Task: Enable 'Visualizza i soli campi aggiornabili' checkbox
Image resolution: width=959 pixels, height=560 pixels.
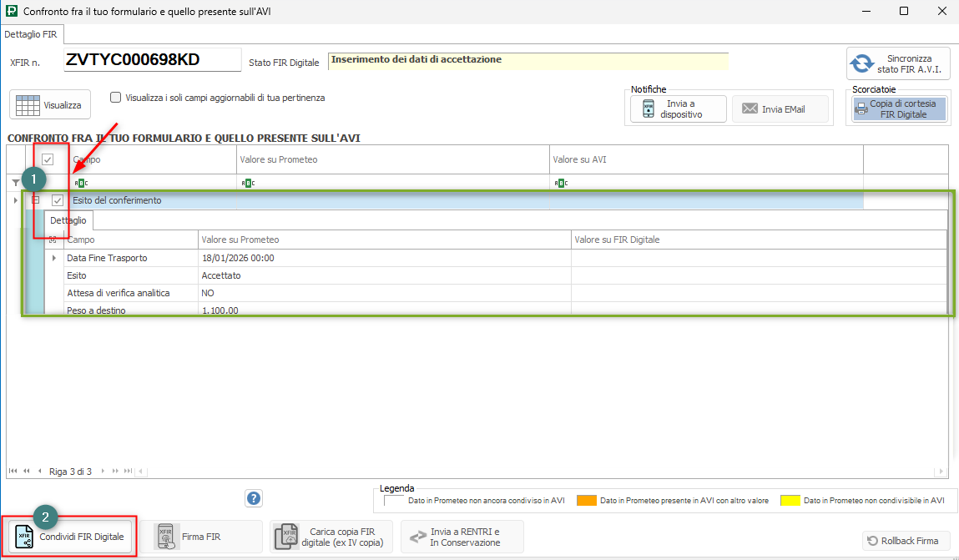Action: coord(116,98)
